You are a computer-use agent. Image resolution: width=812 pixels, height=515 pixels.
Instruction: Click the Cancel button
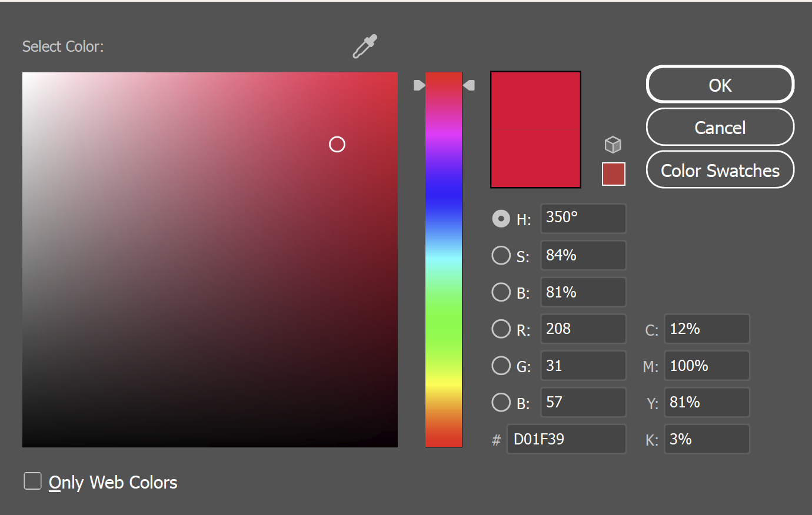point(720,127)
